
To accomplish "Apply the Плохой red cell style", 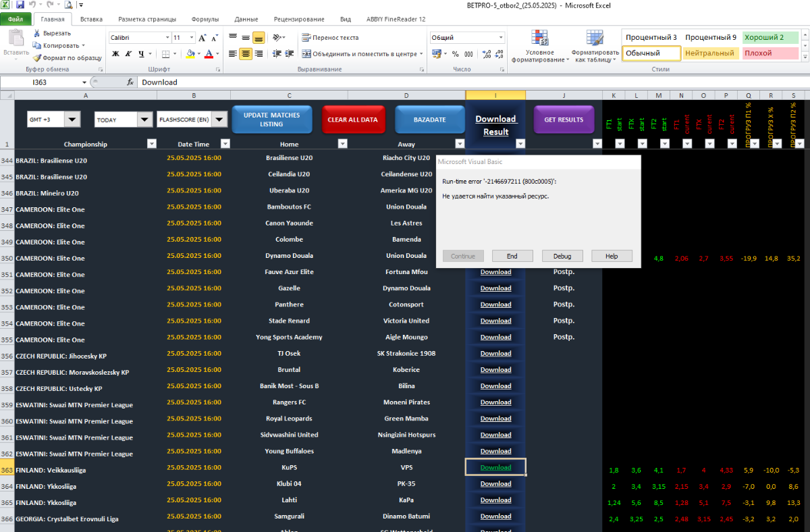I will click(x=769, y=53).
